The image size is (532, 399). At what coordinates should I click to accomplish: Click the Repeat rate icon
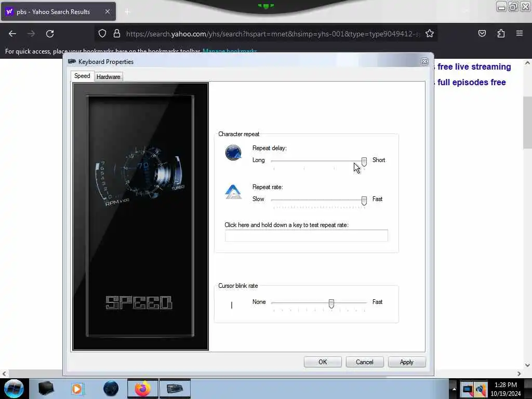pos(233,192)
